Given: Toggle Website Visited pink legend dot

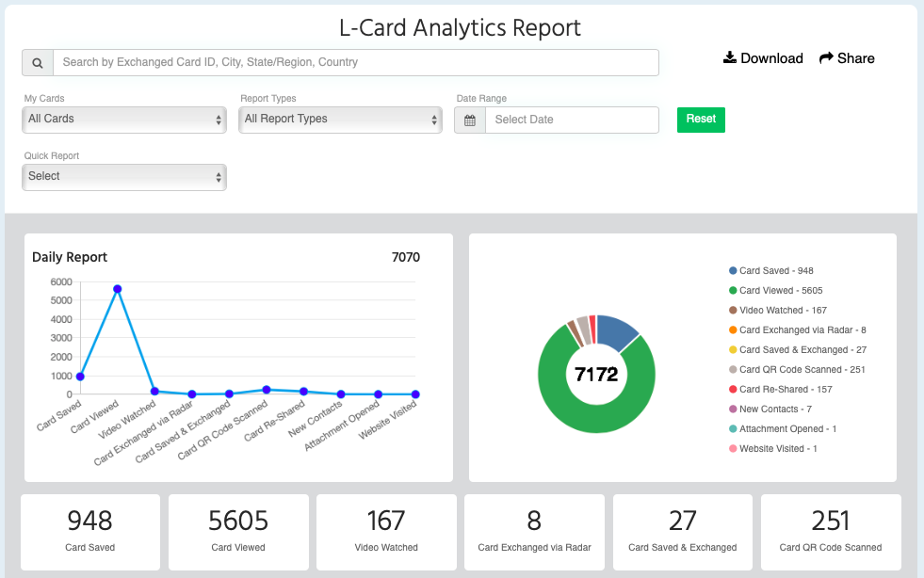Looking at the screenshot, I should 733,449.
